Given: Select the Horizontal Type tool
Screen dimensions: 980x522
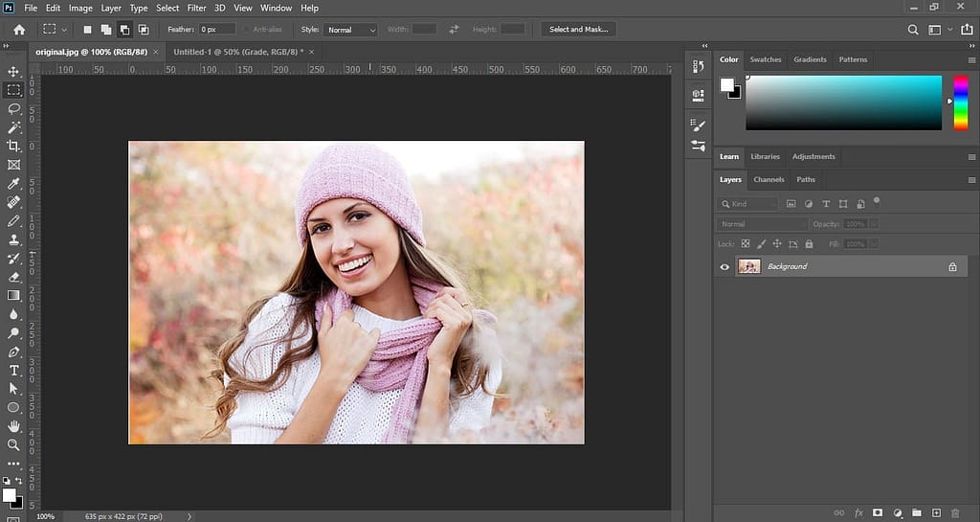Looking at the screenshot, I should pos(13,370).
